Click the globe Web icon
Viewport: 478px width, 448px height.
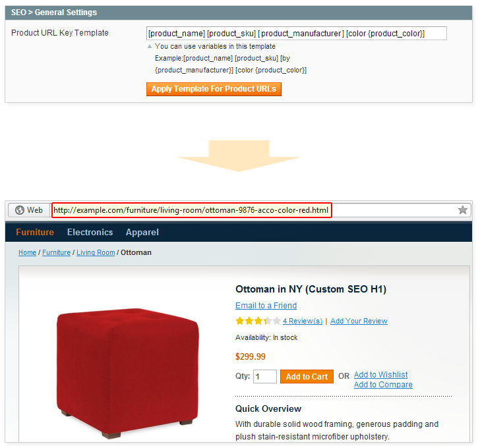(x=20, y=210)
